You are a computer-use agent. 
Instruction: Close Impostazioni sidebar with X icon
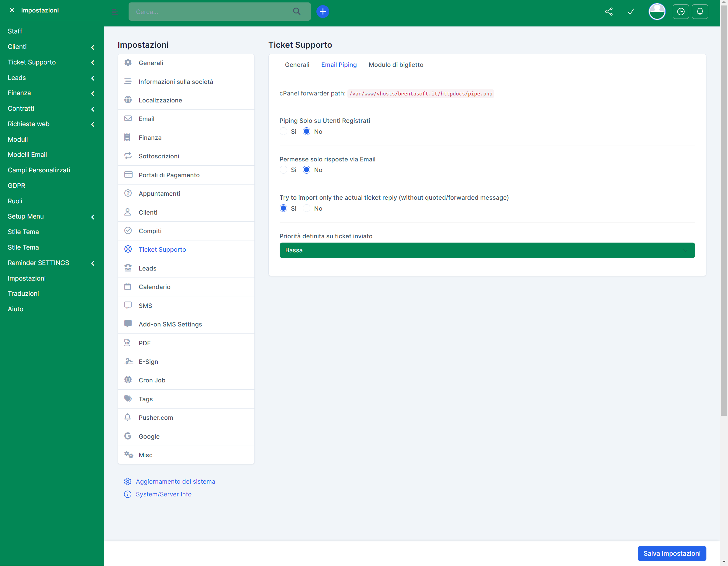12,10
